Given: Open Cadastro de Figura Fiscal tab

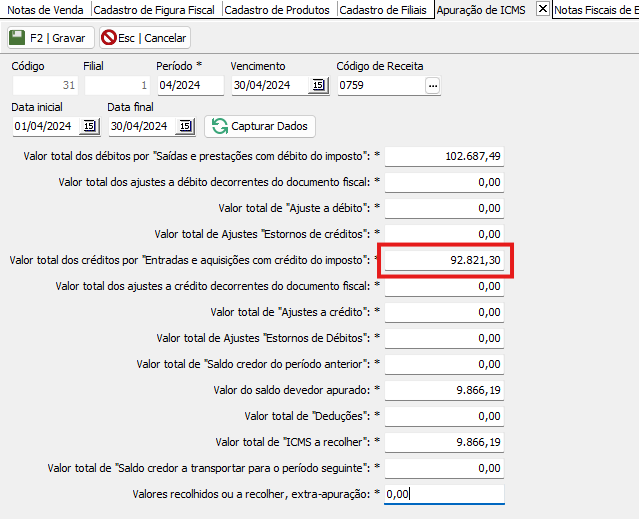Looking at the screenshot, I should [x=154, y=9].
